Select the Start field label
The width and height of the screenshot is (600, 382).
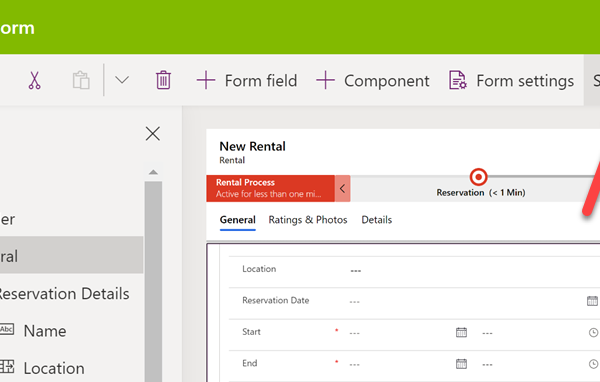click(251, 332)
